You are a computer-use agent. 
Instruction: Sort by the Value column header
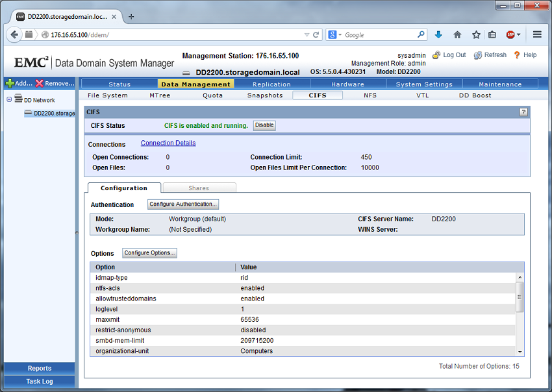click(x=380, y=267)
